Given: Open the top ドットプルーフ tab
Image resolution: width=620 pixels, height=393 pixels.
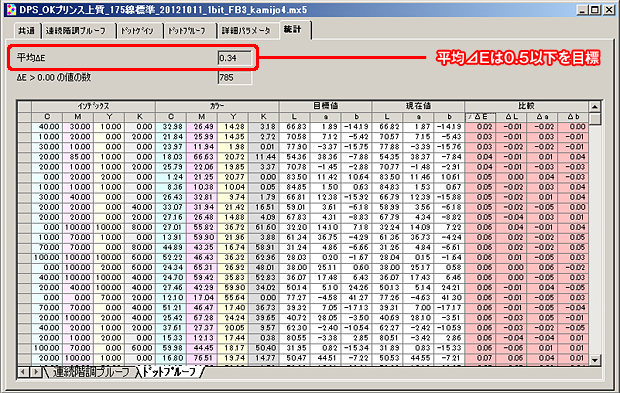Looking at the screenshot, I should (x=188, y=30).
